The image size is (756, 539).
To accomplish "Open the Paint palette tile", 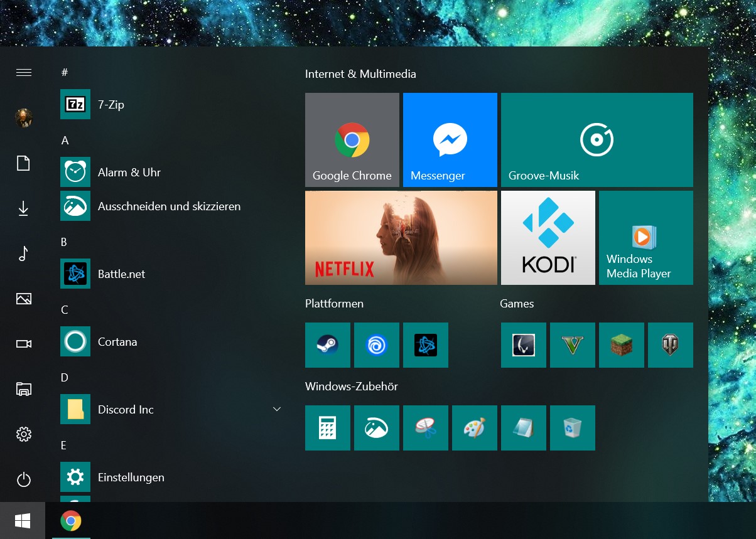I will [x=475, y=428].
